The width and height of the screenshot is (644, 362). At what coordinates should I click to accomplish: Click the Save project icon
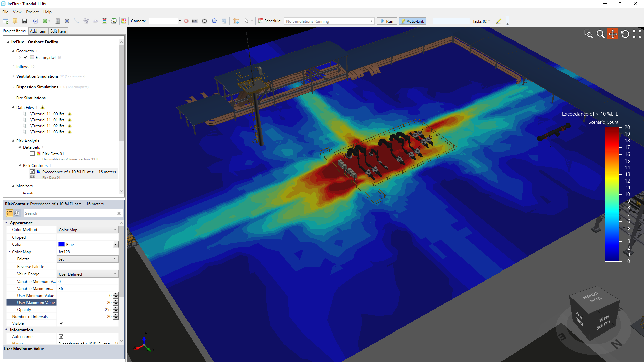pyautogui.click(x=24, y=21)
